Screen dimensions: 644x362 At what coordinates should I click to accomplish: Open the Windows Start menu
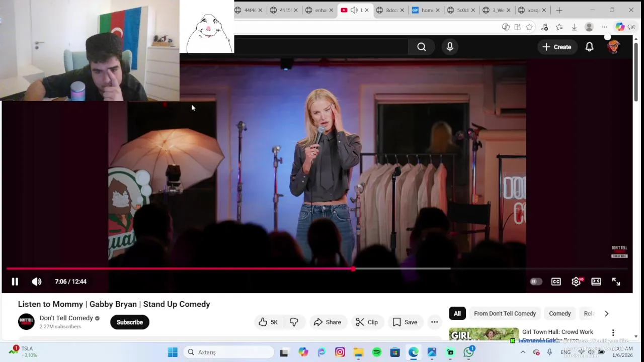(x=173, y=352)
